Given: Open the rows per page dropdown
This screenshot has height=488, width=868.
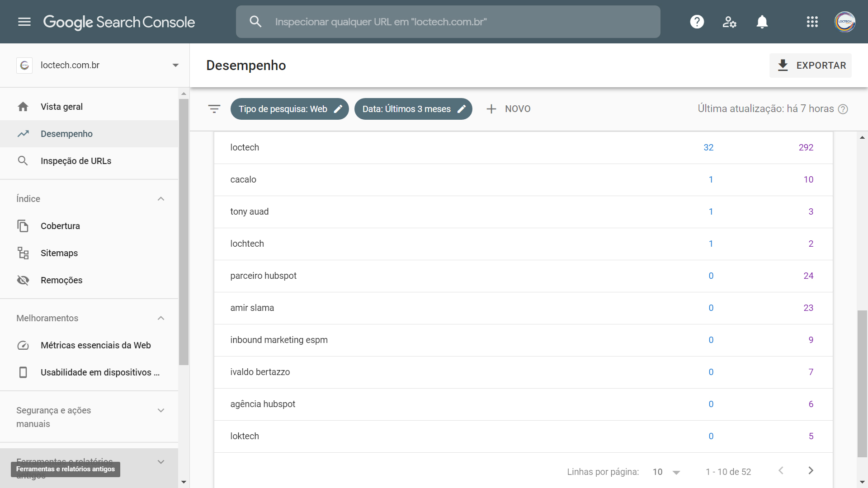Looking at the screenshot, I should pos(666,472).
